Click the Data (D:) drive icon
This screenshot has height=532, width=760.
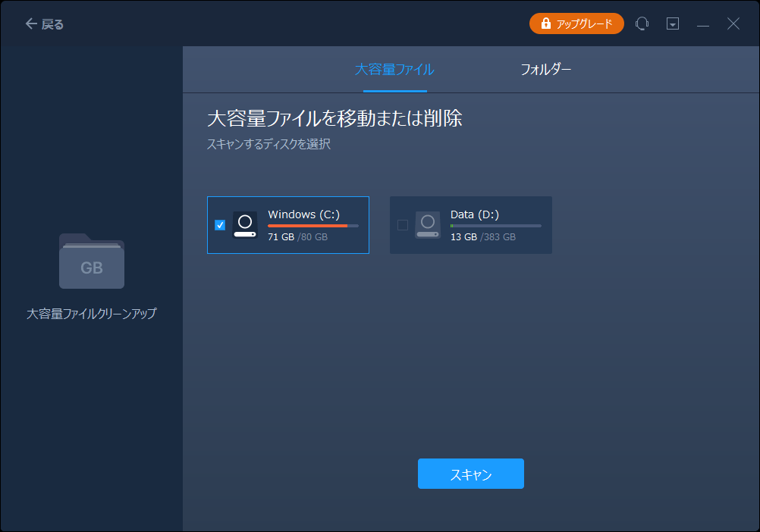[427, 225]
